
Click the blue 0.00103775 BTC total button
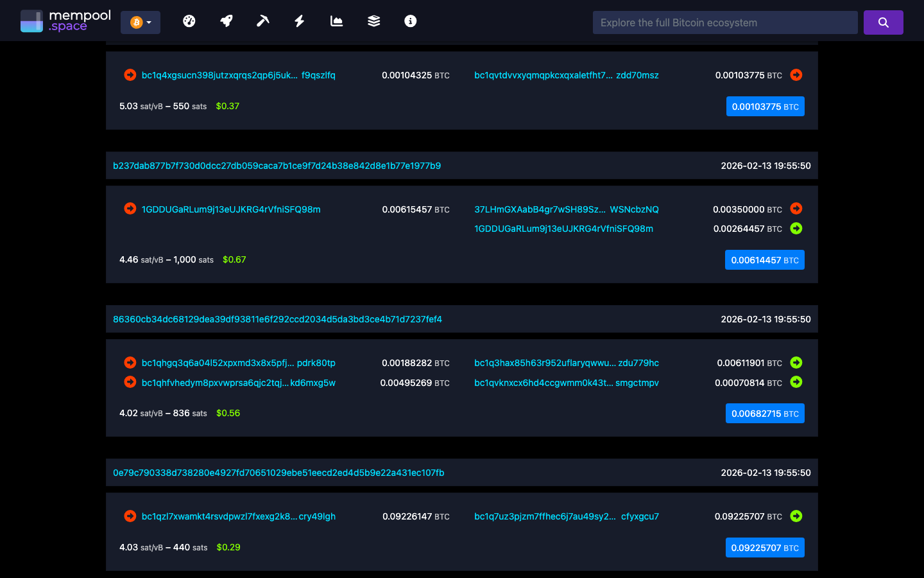pos(765,106)
